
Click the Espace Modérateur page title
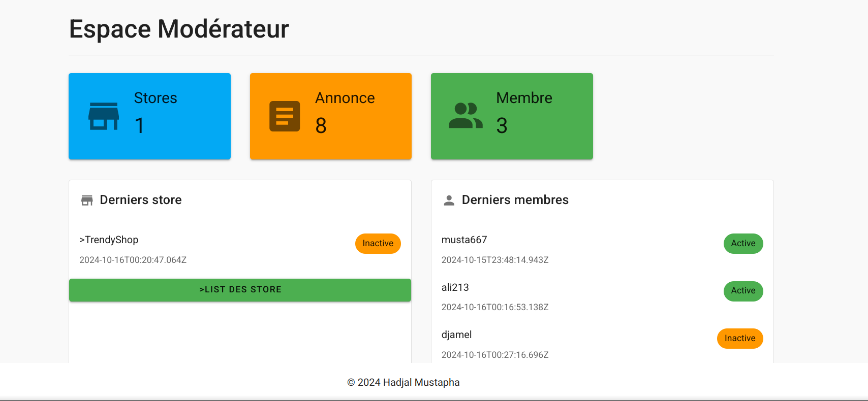179,29
